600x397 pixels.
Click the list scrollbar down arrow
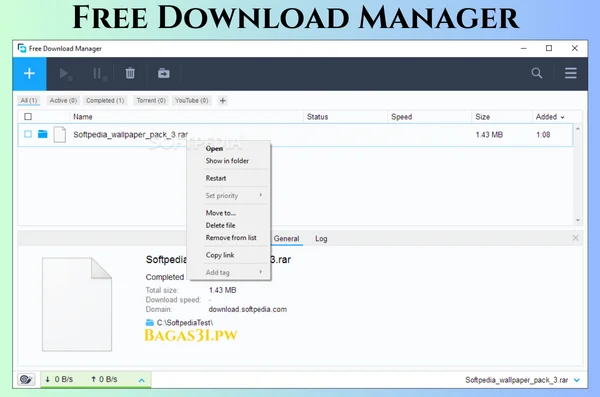click(578, 220)
